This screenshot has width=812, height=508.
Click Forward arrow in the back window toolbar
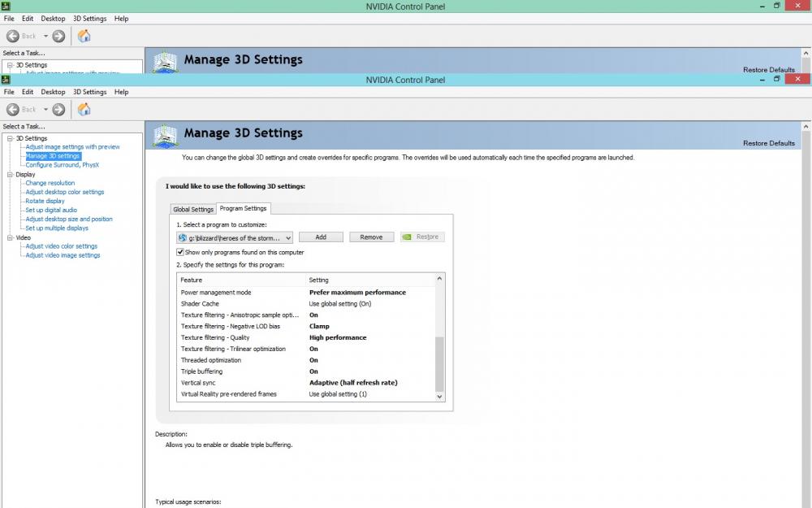tap(58, 36)
